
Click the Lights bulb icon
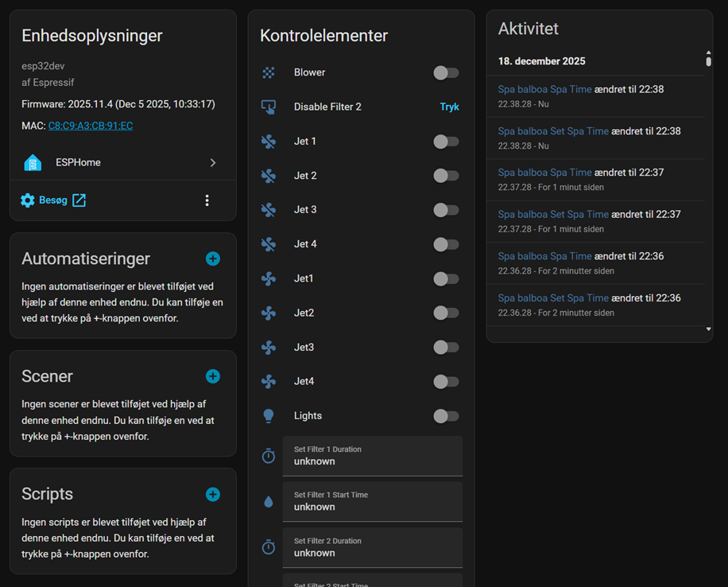[269, 416]
